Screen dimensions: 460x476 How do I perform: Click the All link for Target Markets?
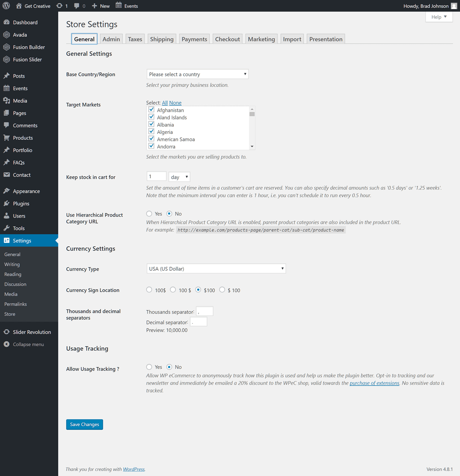(x=165, y=102)
